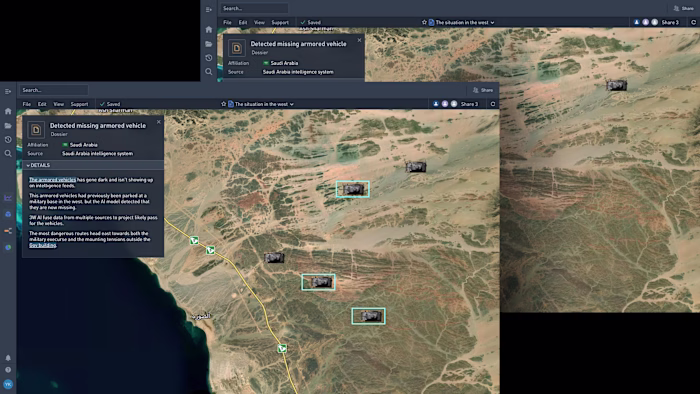Click the green road marker nearest the dossier panel

[x=194, y=241]
